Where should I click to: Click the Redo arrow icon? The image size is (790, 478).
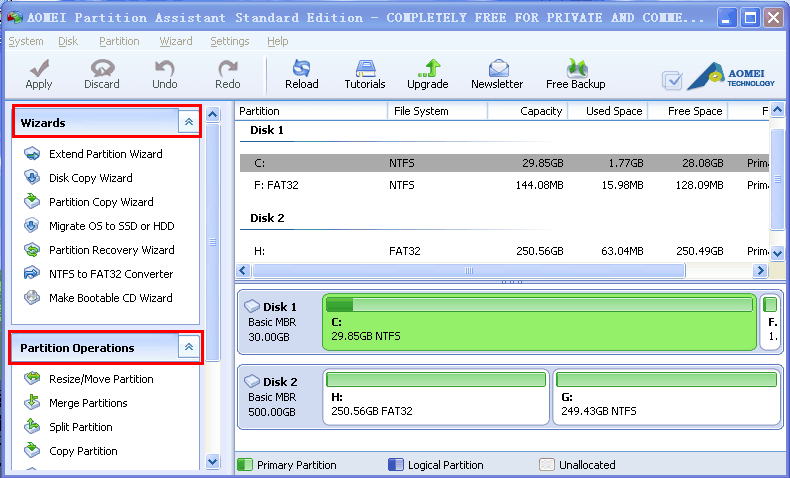(228, 67)
